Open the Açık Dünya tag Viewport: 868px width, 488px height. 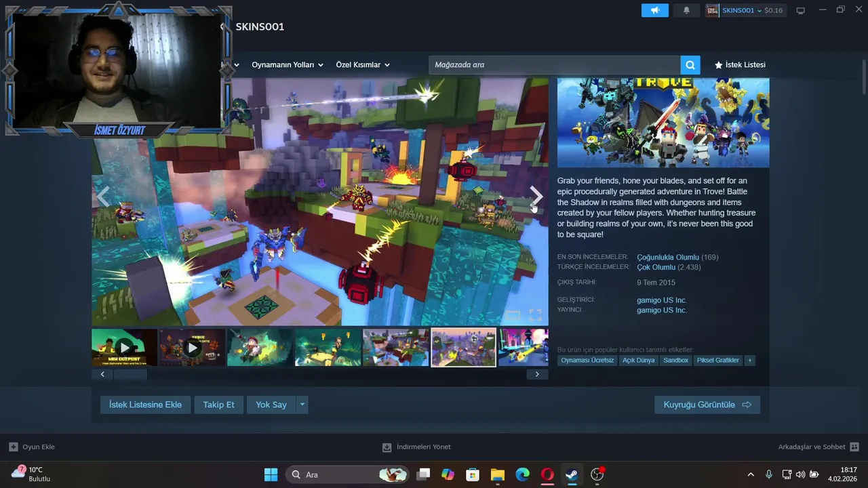[x=639, y=361]
